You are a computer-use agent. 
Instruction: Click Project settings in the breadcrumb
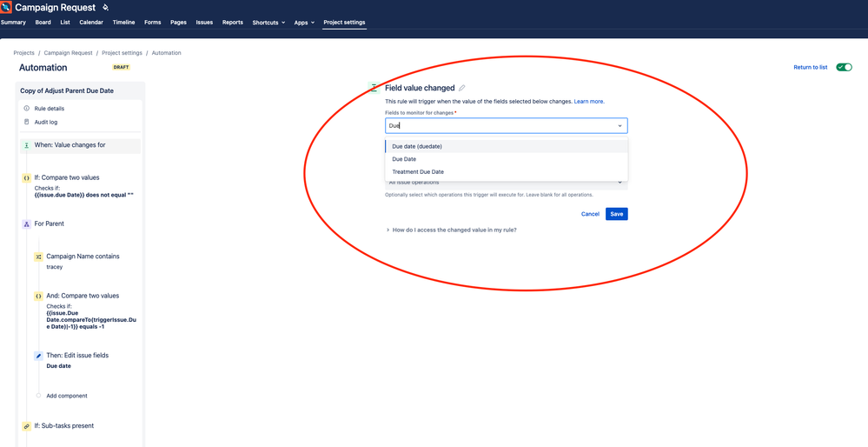122,53
